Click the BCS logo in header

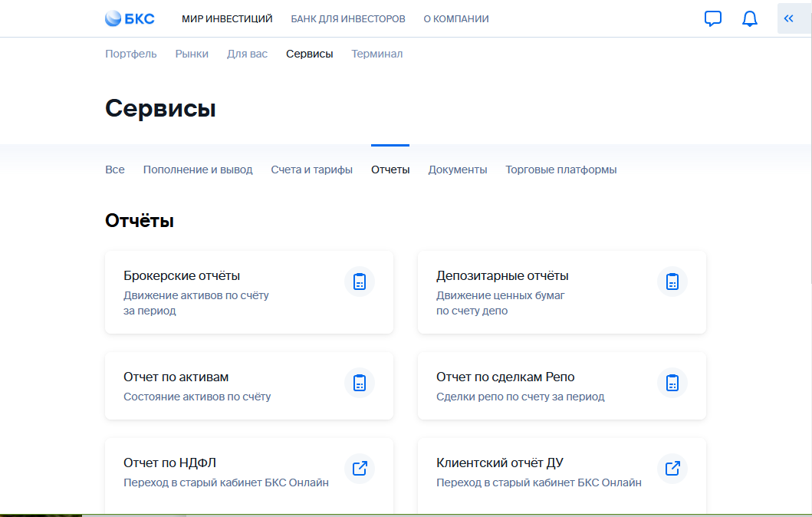[x=130, y=18]
